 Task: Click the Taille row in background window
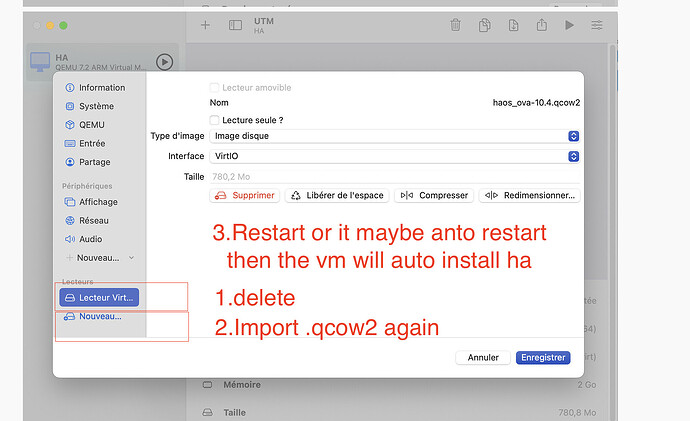coord(399,413)
